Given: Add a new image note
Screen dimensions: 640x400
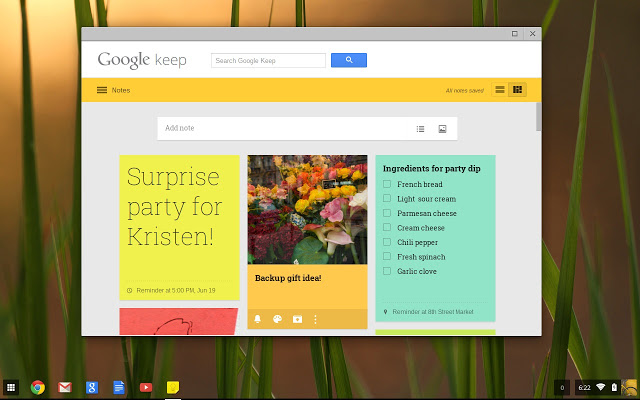Looking at the screenshot, I should (442, 129).
